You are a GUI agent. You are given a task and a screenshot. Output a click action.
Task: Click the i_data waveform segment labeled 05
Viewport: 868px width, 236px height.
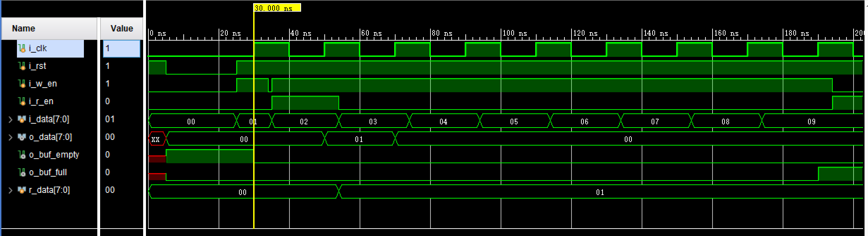coord(514,121)
